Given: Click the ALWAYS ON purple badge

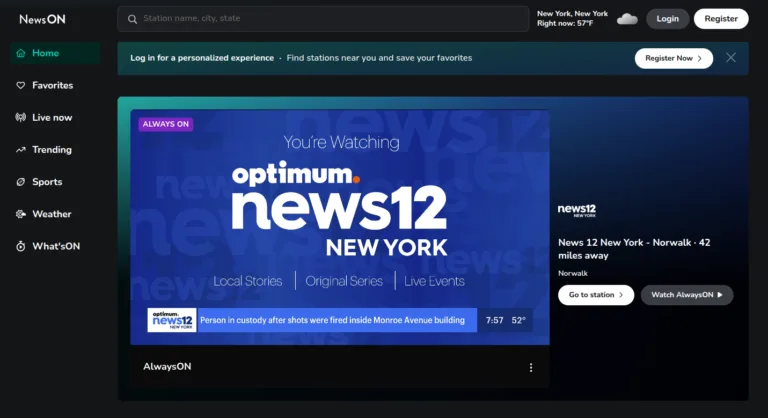Looking at the screenshot, I should coord(166,124).
